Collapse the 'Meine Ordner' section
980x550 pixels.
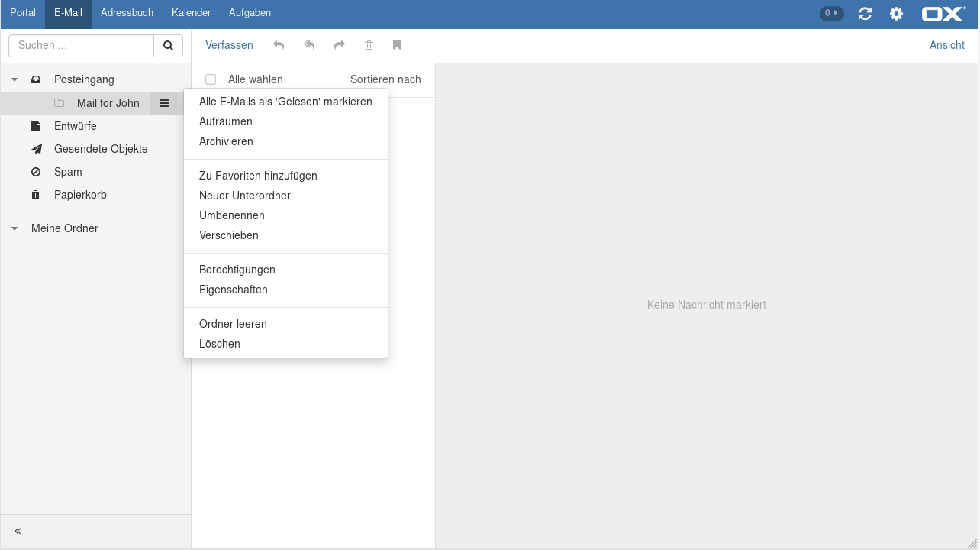(x=15, y=228)
